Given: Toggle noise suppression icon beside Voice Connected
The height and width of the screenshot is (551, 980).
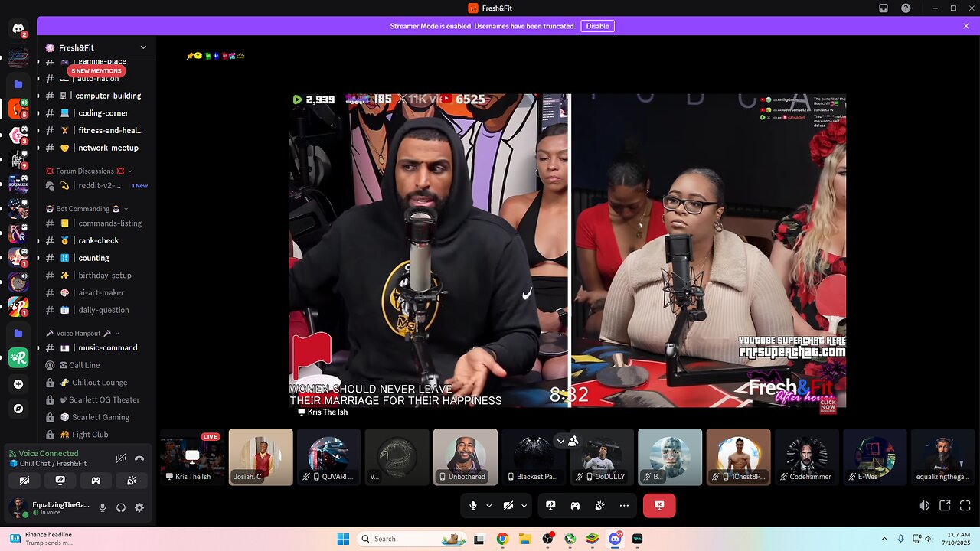Looking at the screenshot, I should (x=120, y=458).
